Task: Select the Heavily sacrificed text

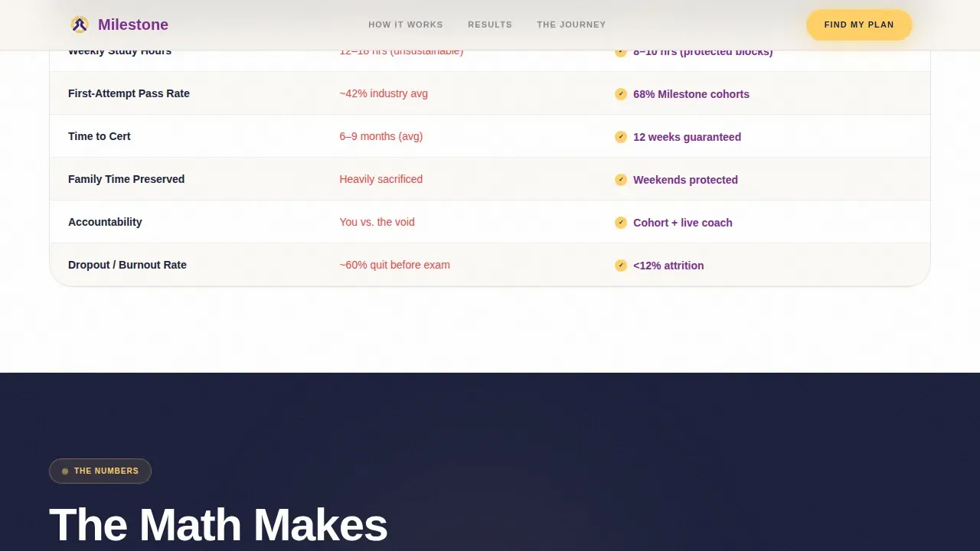Action: tap(381, 179)
